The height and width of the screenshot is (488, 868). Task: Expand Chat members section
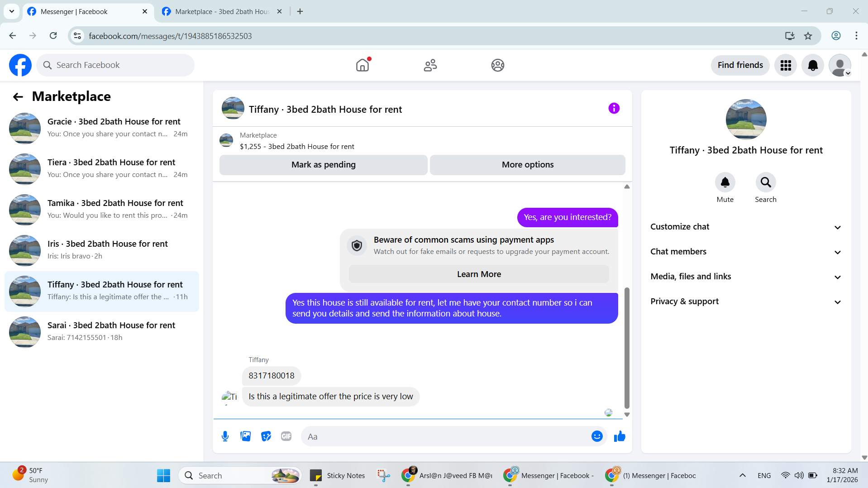pyautogui.click(x=746, y=252)
